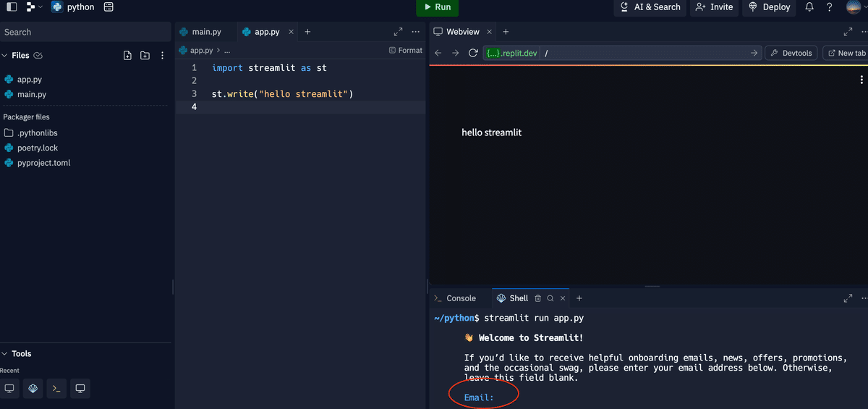Focus the file Search field
The width and height of the screenshot is (868, 409).
pyautogui.click(x=85, y=32)
